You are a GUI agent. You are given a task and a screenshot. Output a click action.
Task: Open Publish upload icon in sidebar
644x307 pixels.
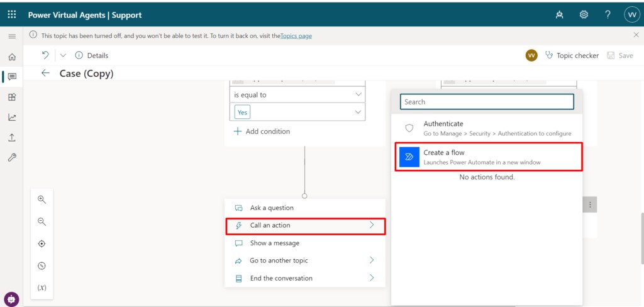tap(12, 137)
